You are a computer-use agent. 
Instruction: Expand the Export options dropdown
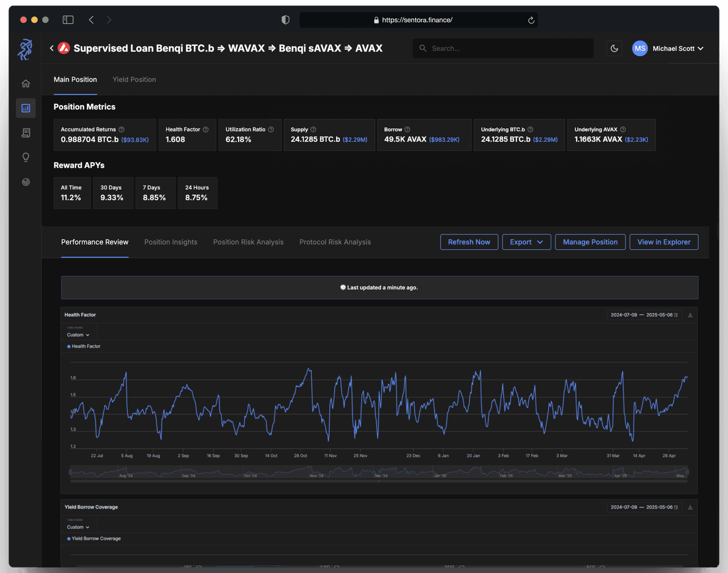point(526,242)
